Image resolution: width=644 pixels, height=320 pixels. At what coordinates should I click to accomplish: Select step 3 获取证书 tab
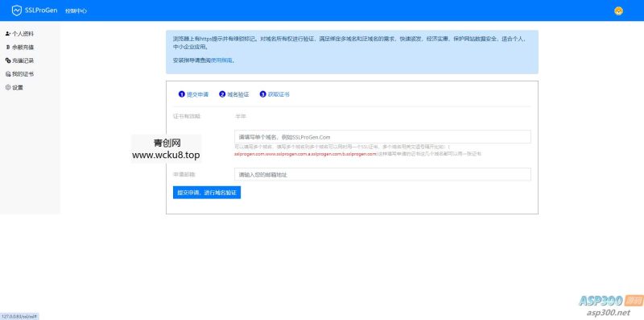[275, 94]
